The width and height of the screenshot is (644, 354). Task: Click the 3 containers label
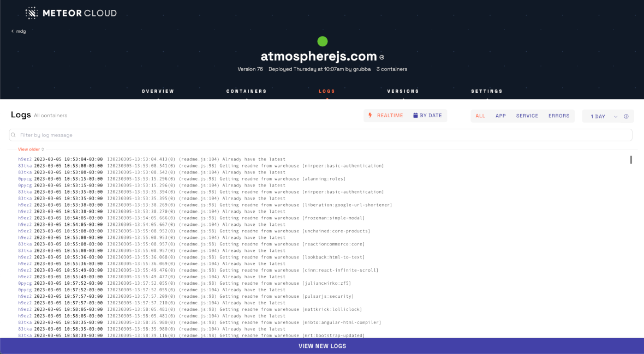392,69
